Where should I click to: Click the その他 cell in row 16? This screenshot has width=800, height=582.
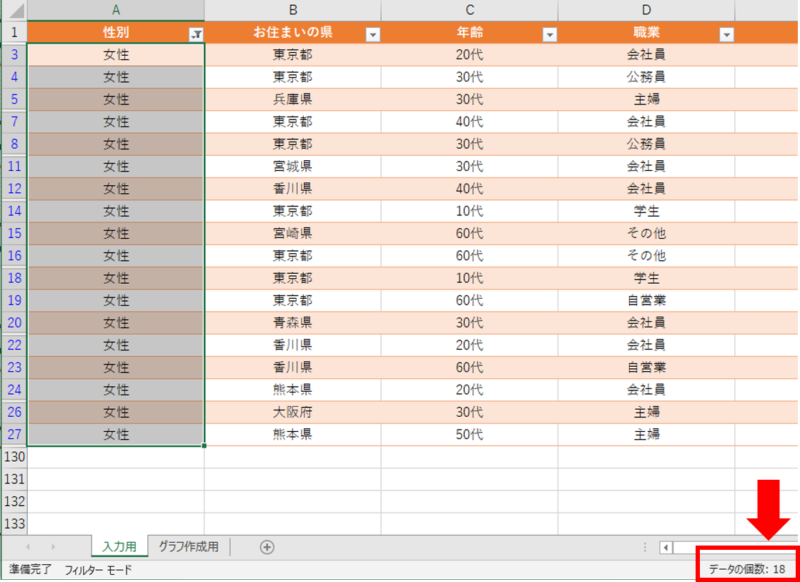[x=646, y=256]
